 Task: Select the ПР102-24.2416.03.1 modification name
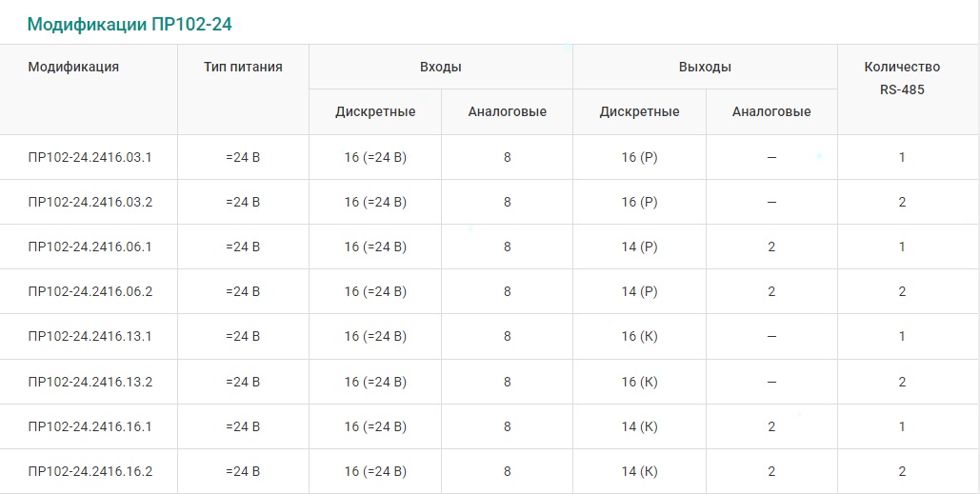click(x=90, y=157)
